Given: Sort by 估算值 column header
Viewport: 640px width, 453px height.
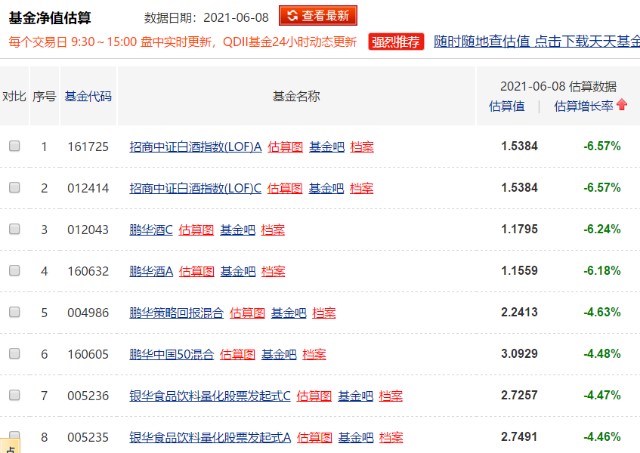Looking at the screenshot, I should (x=507, y=106).
